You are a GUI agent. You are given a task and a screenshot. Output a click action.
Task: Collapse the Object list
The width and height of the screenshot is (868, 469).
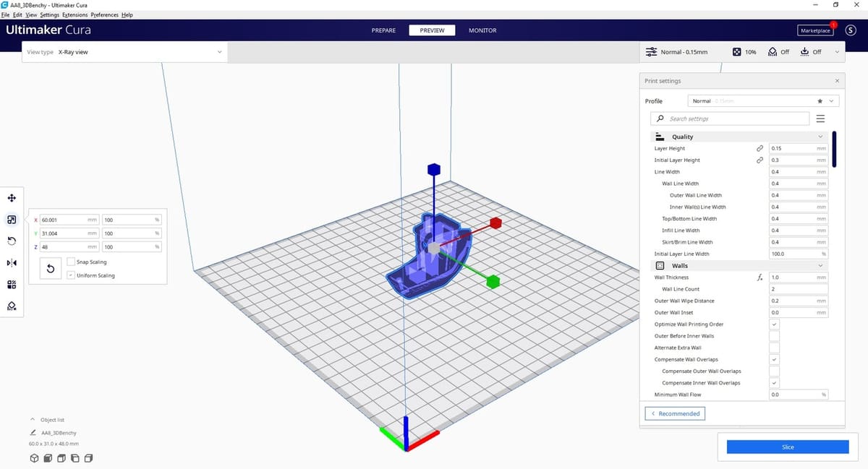33,419
